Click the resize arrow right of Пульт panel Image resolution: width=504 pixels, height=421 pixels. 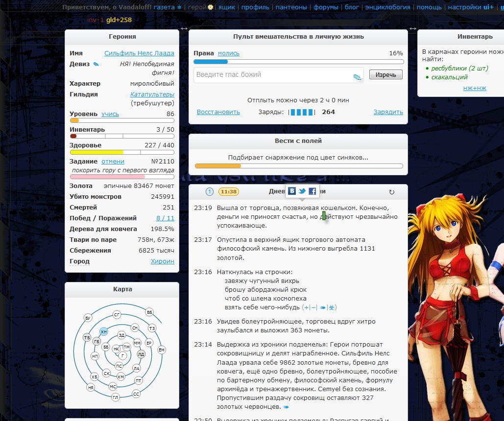[412, 29]
